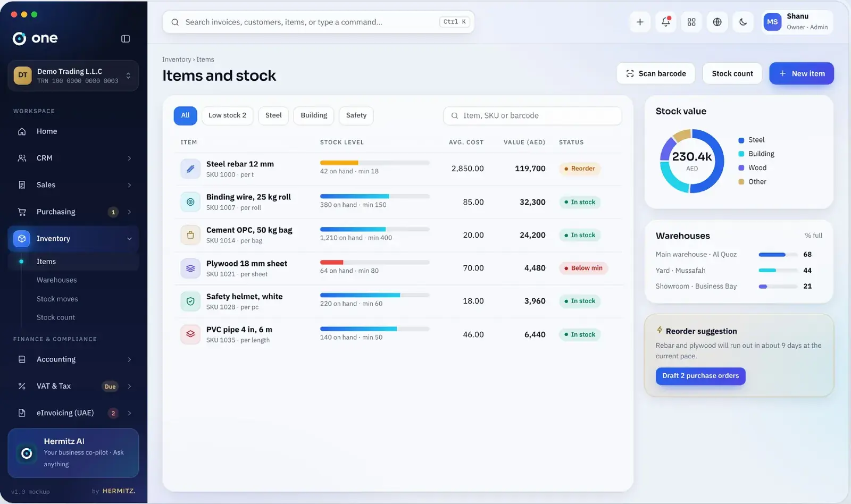Click the globe language icon
The image size is (851, 504).
[x=717, y=22]
